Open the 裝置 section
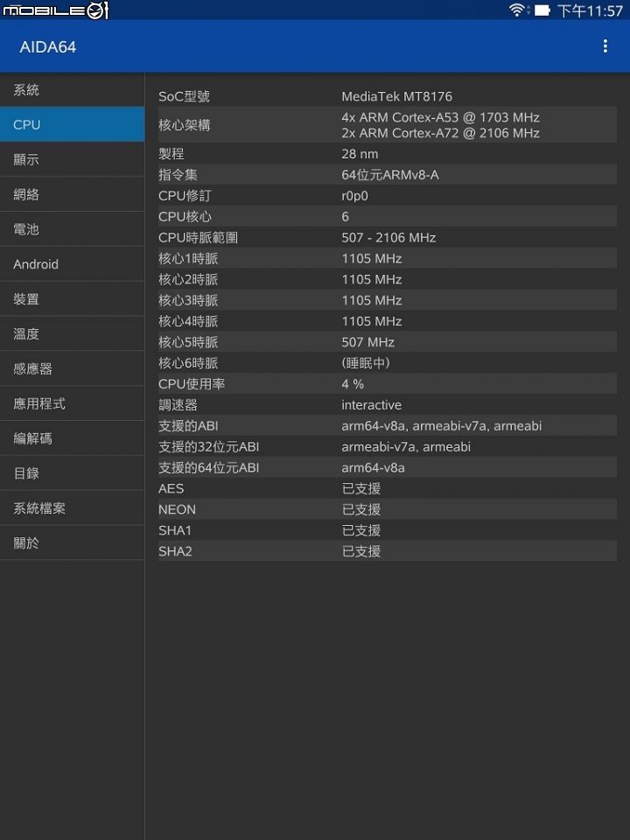The width and height of the screenshot is (630, 840). pyautogui.click(x=73, y=298)
